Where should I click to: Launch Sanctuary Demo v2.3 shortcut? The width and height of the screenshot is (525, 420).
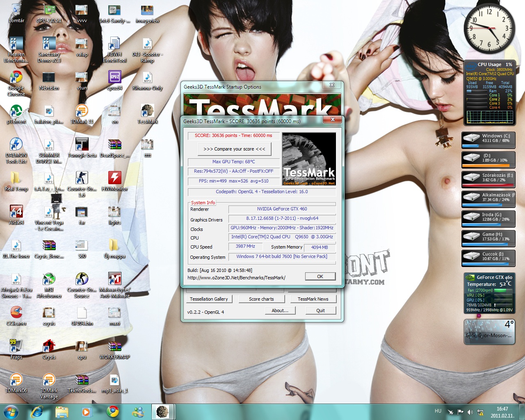[x=49, y=50]
